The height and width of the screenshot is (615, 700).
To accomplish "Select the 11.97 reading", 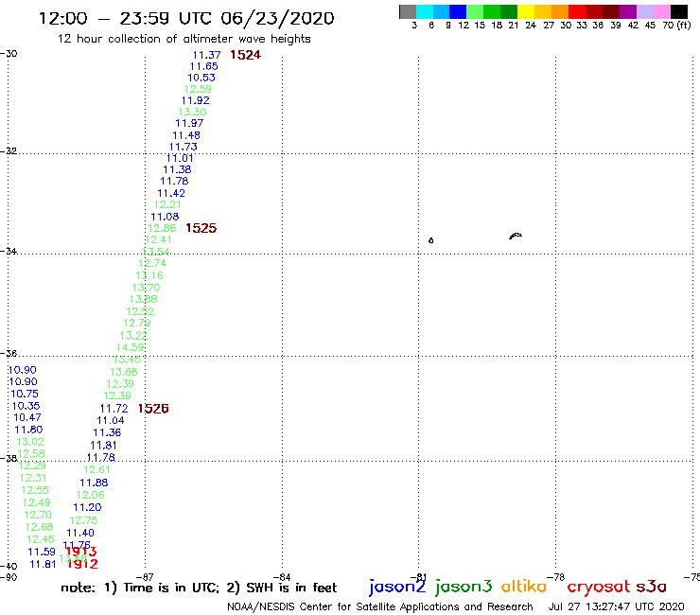I will click(x=189, y=123).
